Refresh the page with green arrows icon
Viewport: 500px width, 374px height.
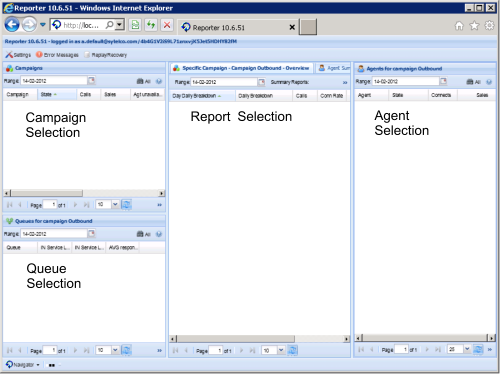pyautogui.click(x=151, y=25)
